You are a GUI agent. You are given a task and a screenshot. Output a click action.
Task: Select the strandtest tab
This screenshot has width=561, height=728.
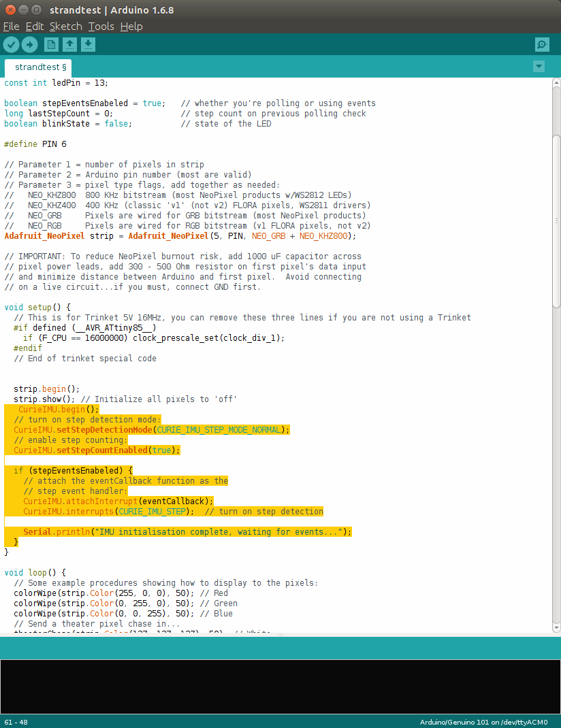click(x=38, y=67)
